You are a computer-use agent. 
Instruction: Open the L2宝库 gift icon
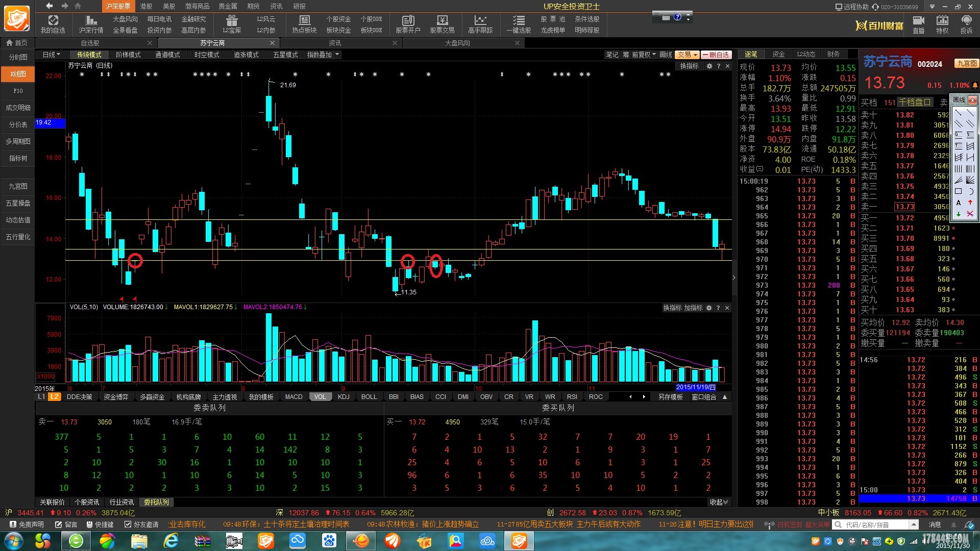pyautogui.click(x=232, y=24)
